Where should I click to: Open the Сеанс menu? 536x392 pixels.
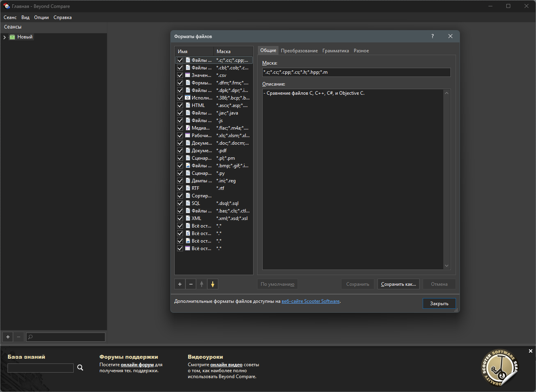(x=10, y=17)
